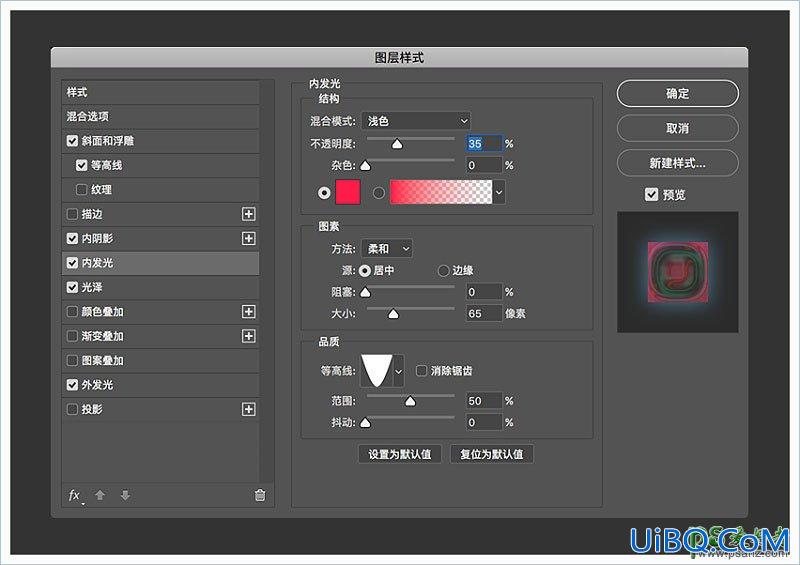Click the move effect up arrow
Screen dimensions: 800x565
[100, 495]
